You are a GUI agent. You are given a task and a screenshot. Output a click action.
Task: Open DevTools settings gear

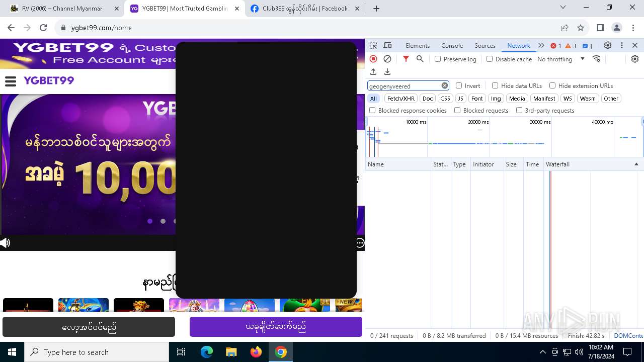(x=608, y=45)
